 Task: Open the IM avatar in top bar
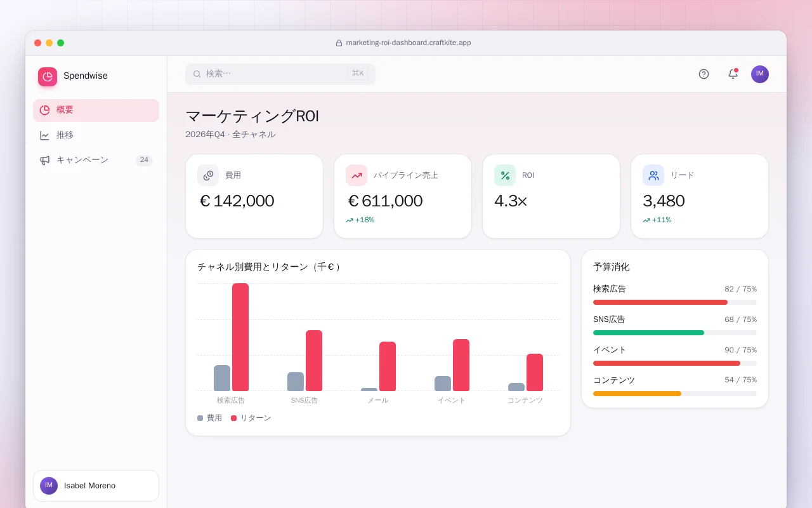(760, 74)
